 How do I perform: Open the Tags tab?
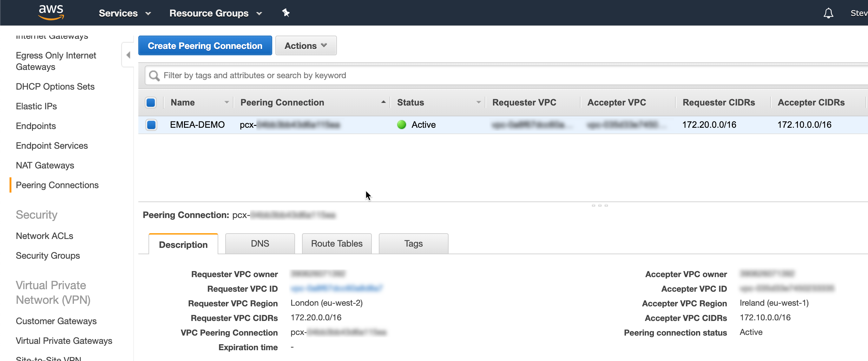click(x=413, y=243)
